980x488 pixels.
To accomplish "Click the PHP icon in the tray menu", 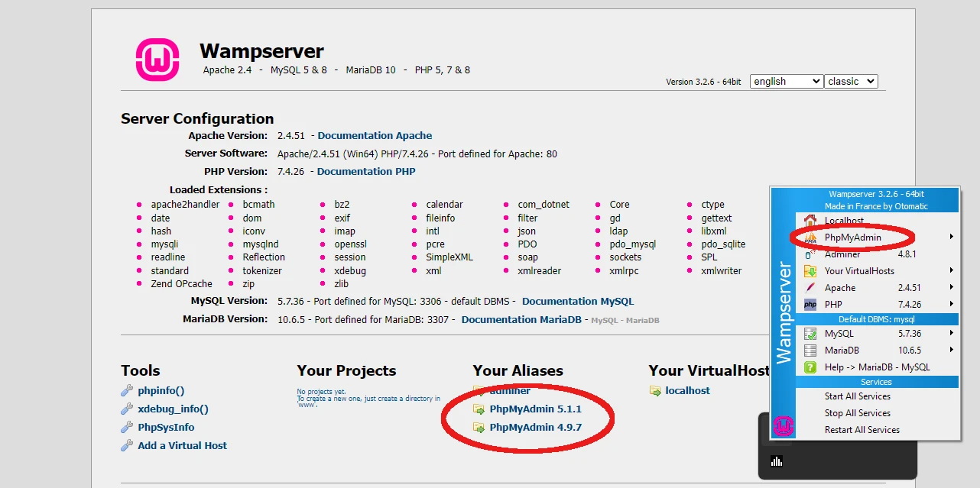I will pos(810,305).
